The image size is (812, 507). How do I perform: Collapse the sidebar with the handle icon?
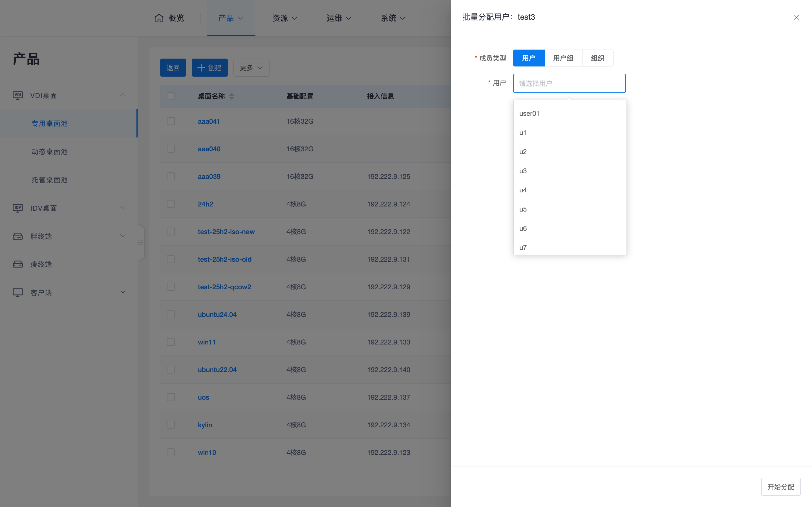[x=141, y=243]
